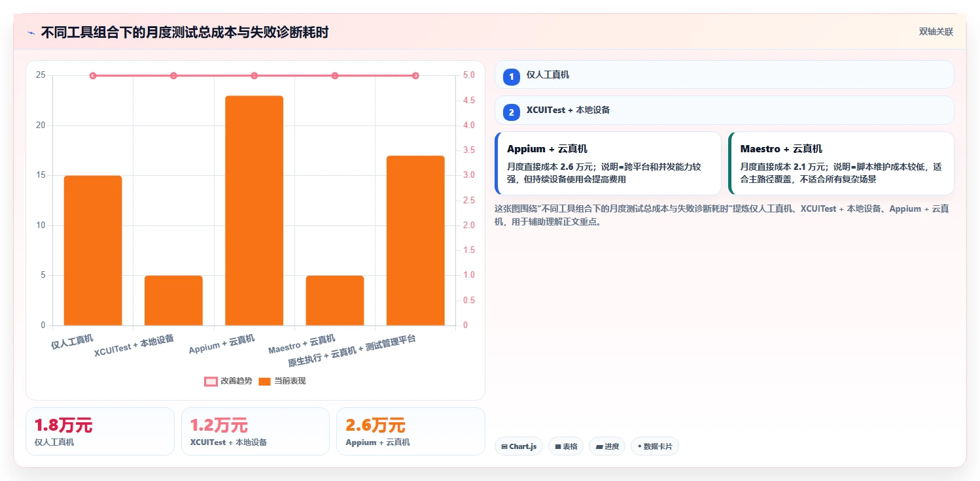980x481 pixels.
Task: Click the x-axis label 原生执行 + 云真机 + 测试管理平台
Action: pos(352,351)
